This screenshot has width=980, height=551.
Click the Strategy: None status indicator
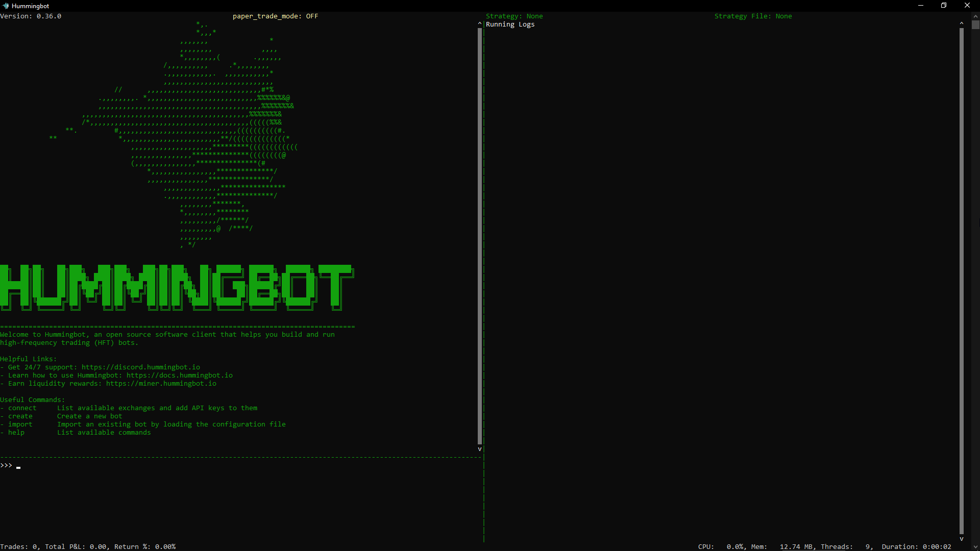(x=514, y=16)
